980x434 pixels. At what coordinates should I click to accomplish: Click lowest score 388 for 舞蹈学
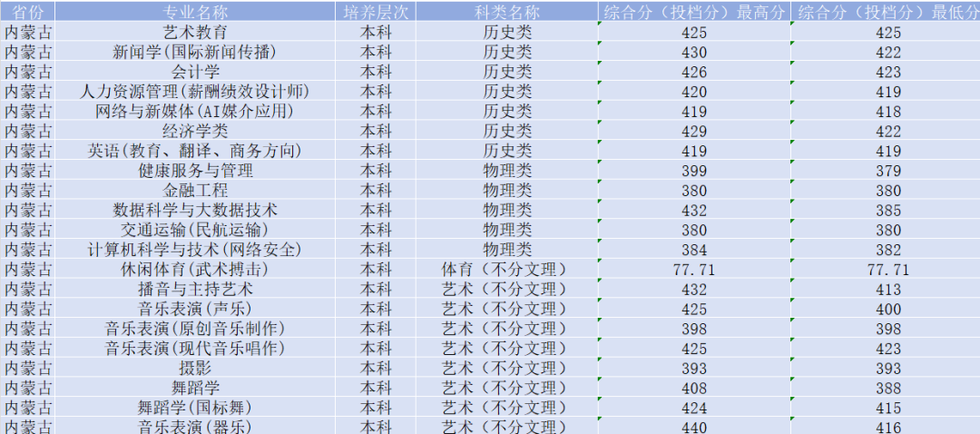click(886, 389)
